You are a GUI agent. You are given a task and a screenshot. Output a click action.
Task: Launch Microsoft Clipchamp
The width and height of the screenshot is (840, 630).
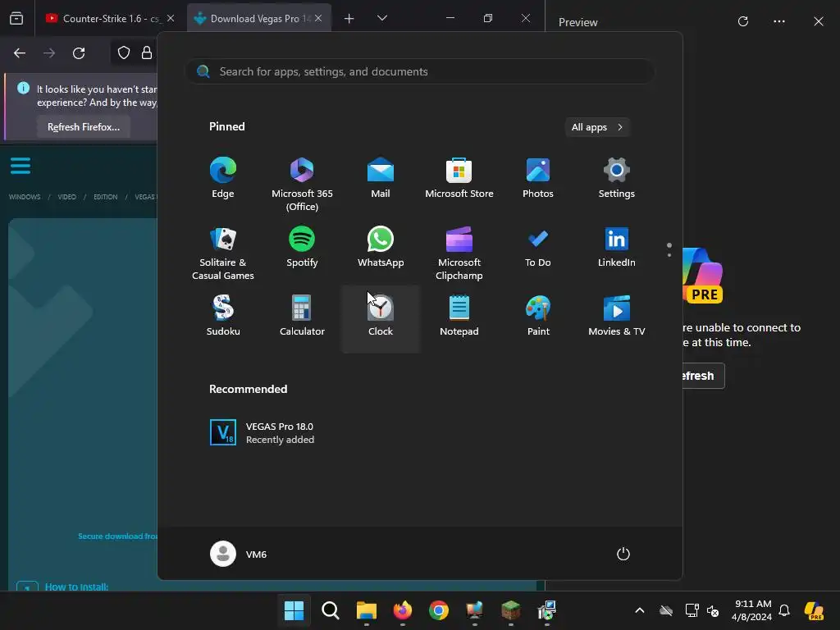click(459, 253)
